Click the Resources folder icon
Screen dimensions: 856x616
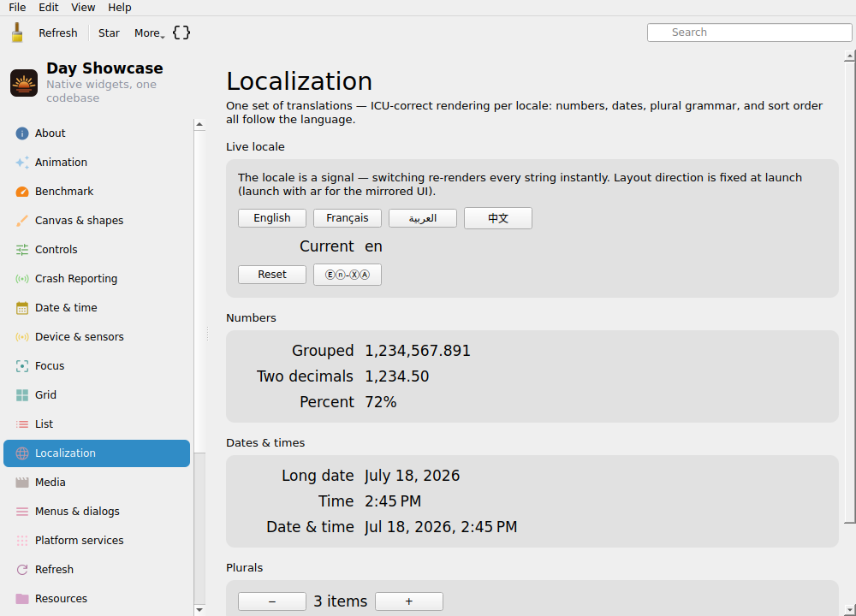22,599
